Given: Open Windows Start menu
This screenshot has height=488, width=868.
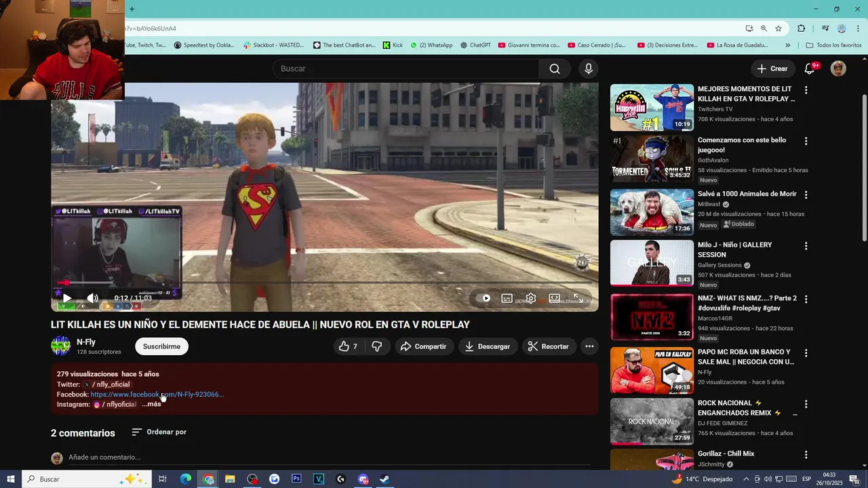Looking at the screenshot, I should [11, 479].
